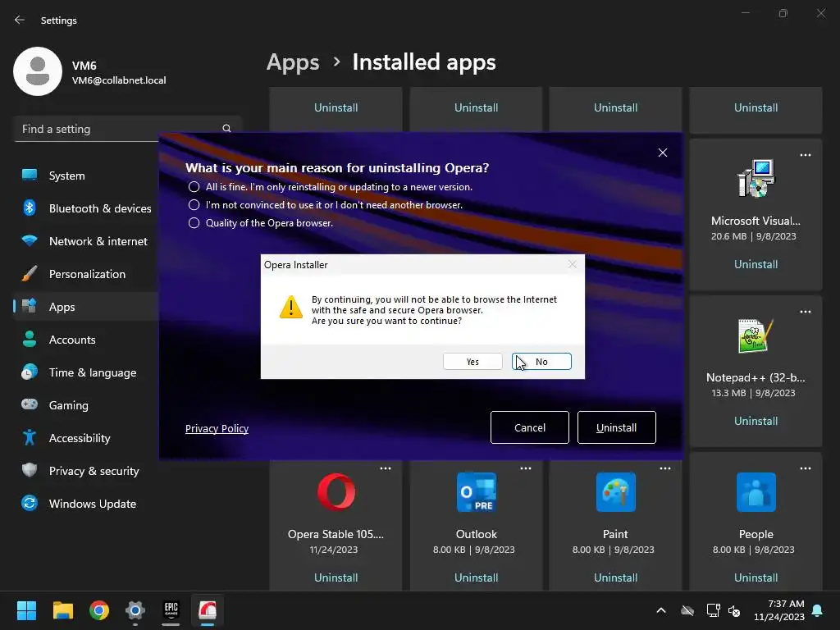Uninstall Notepad++ (32-bit) from app list

[x=756, y=421]
